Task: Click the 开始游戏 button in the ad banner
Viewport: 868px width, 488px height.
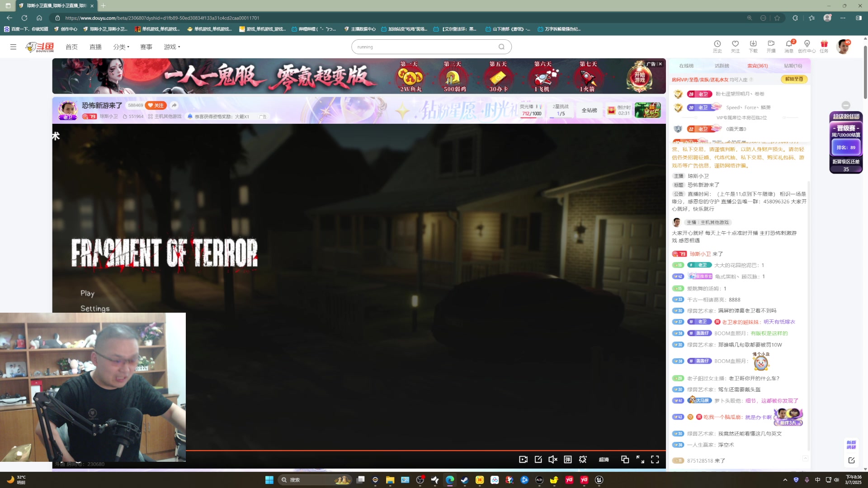Action: 639,77
